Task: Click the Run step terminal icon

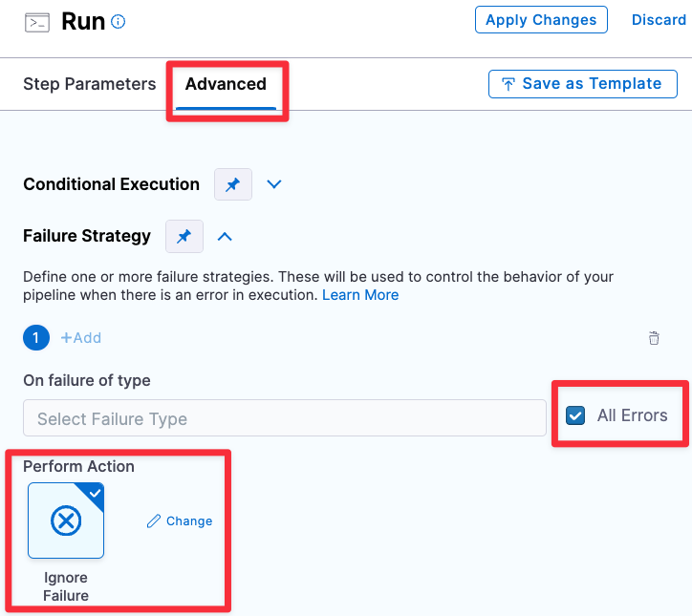Action: tap(37, 21)
